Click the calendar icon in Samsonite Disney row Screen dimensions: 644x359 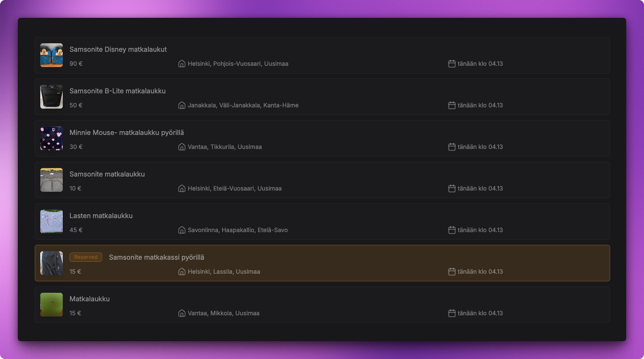[452, 64]
